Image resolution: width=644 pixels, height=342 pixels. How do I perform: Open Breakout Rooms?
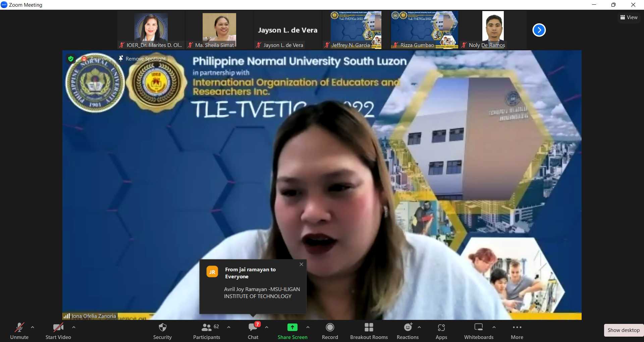click(369, 330)
